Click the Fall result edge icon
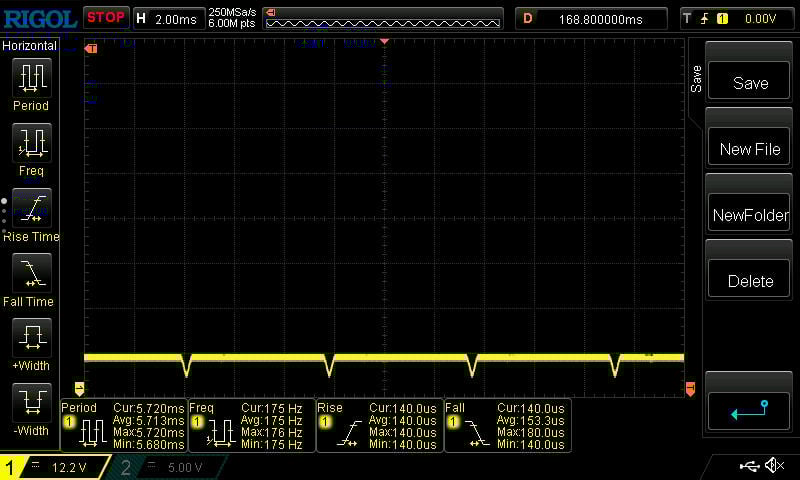The image size is (800, 480). 478,434
